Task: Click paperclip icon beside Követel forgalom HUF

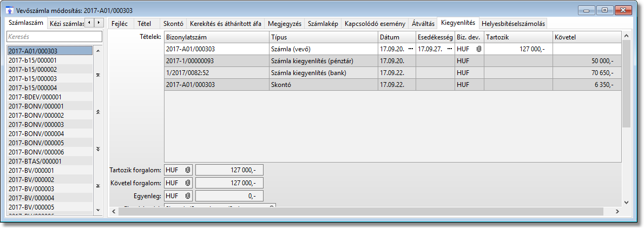Action: coord(187,183)
